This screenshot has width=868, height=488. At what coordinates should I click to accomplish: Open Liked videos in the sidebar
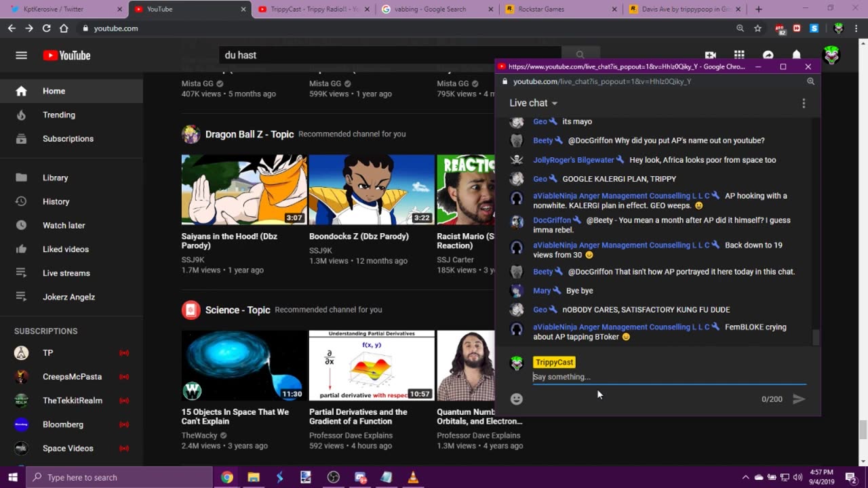pos(71,249)
